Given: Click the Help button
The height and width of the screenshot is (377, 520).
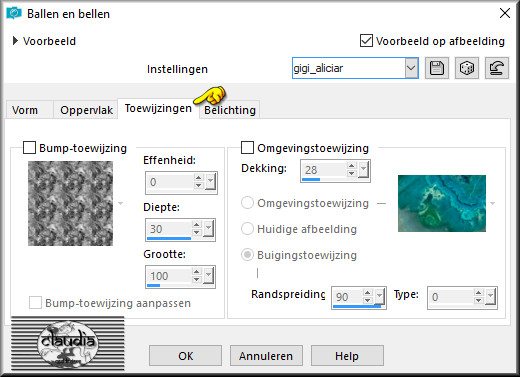Looking at the screenshot, I should [x=347, y=356].
